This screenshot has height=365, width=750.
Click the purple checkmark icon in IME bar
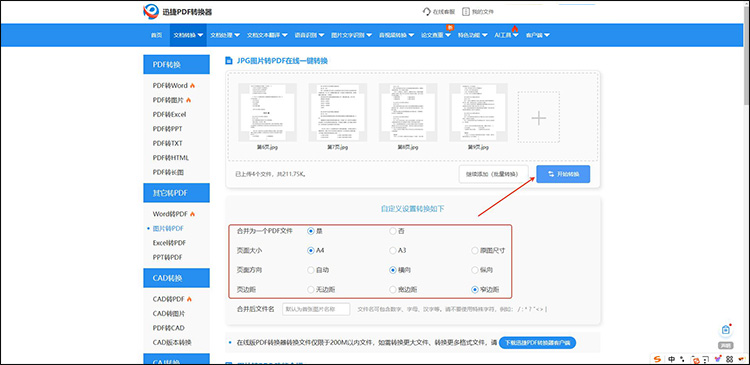point(717,359)
